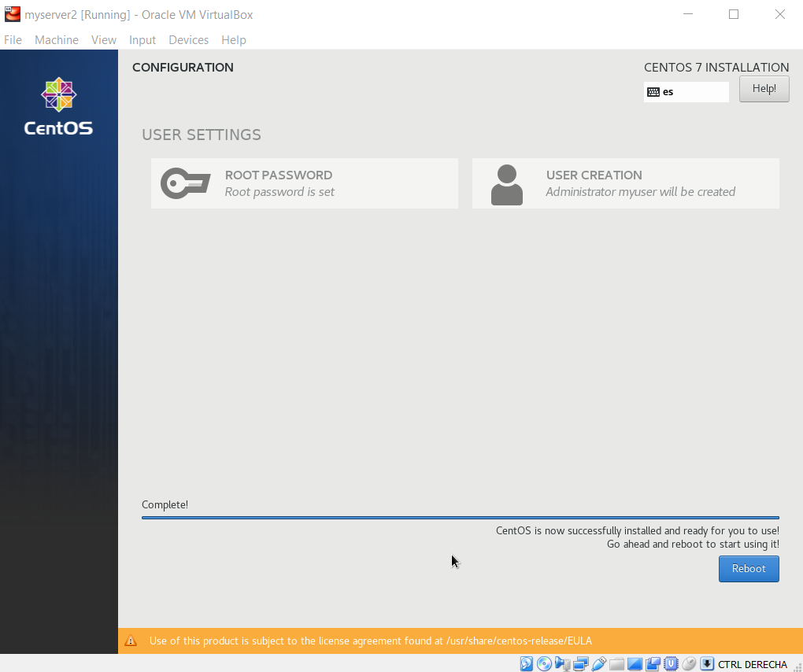Click the USB devices status icon
803x672 pixels.
tap(598, 664)
